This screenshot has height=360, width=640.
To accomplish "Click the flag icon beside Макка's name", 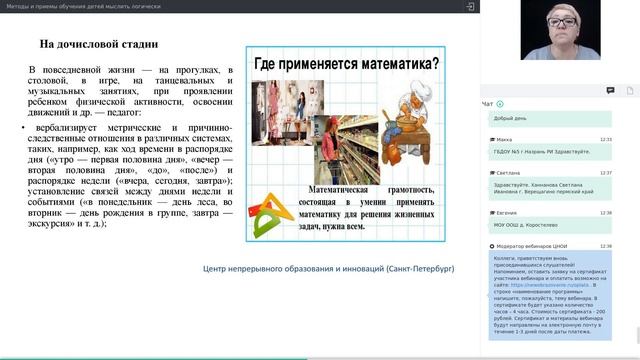I will point(492,140).
